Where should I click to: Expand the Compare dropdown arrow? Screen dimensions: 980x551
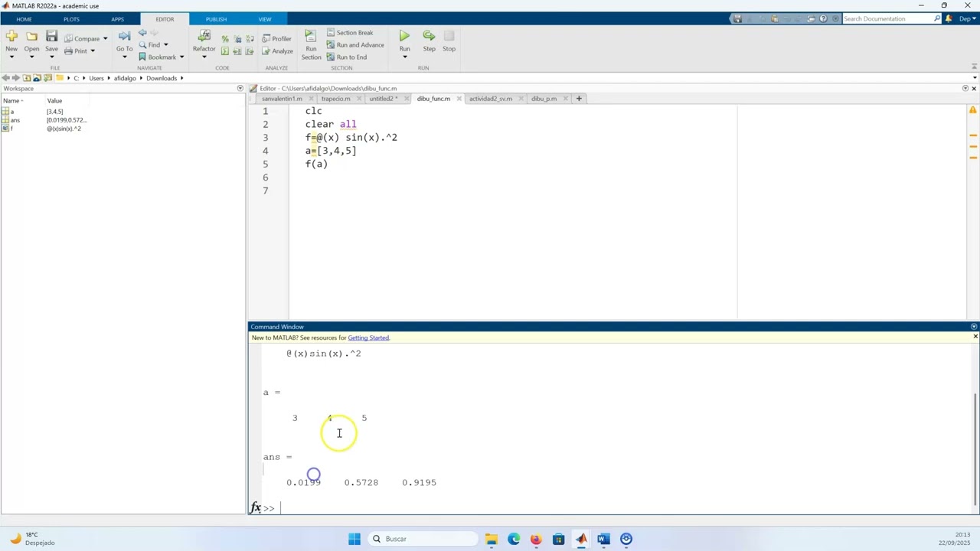pyautogui.click(x=105, y=38)
